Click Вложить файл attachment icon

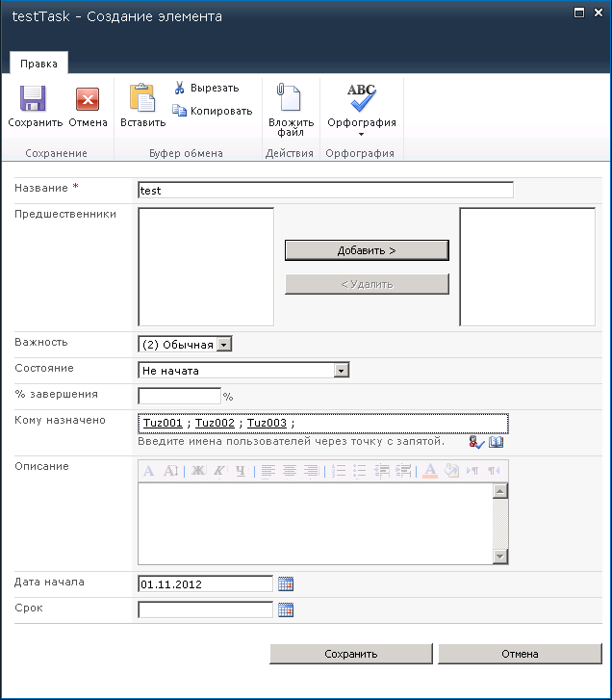(291, 100)
